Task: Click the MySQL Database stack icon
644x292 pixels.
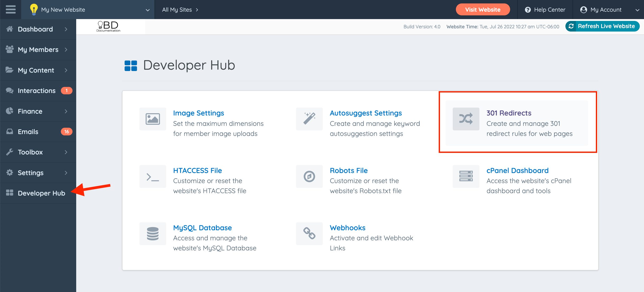Action: pyautogui.click(x=153, y=234)
